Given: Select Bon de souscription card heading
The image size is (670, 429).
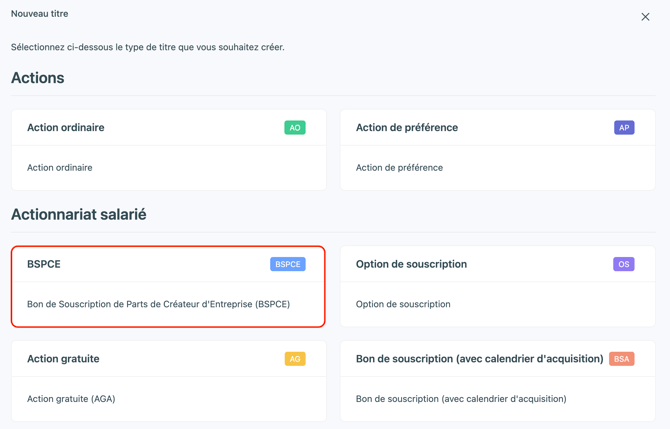Looking at the screenshot, I should (479, 359).
